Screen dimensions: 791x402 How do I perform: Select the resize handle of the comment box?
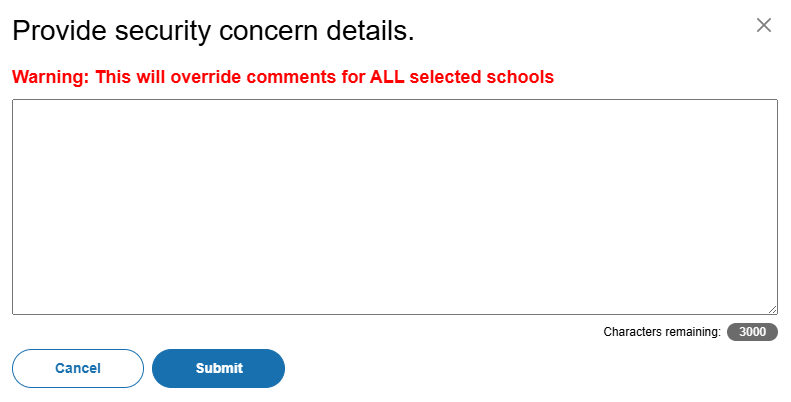772,310
